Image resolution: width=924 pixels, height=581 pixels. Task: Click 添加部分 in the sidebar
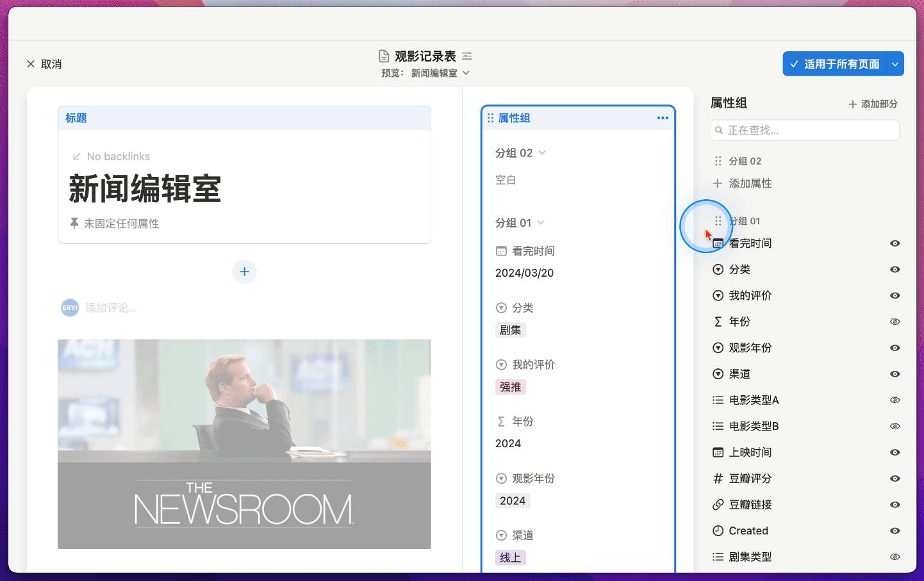point(873,104)
